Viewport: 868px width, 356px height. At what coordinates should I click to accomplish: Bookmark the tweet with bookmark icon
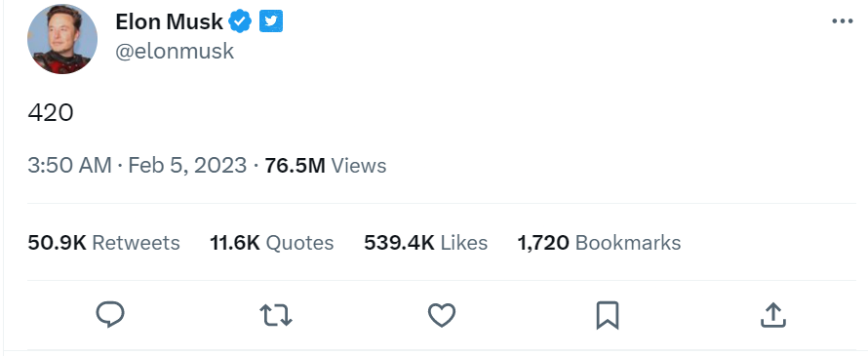(x=608, y=316)
